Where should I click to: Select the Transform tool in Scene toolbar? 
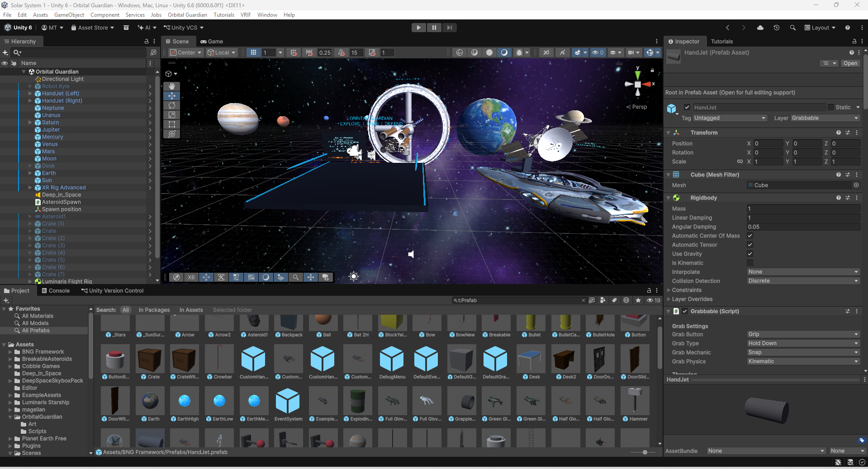pos(172,134)
